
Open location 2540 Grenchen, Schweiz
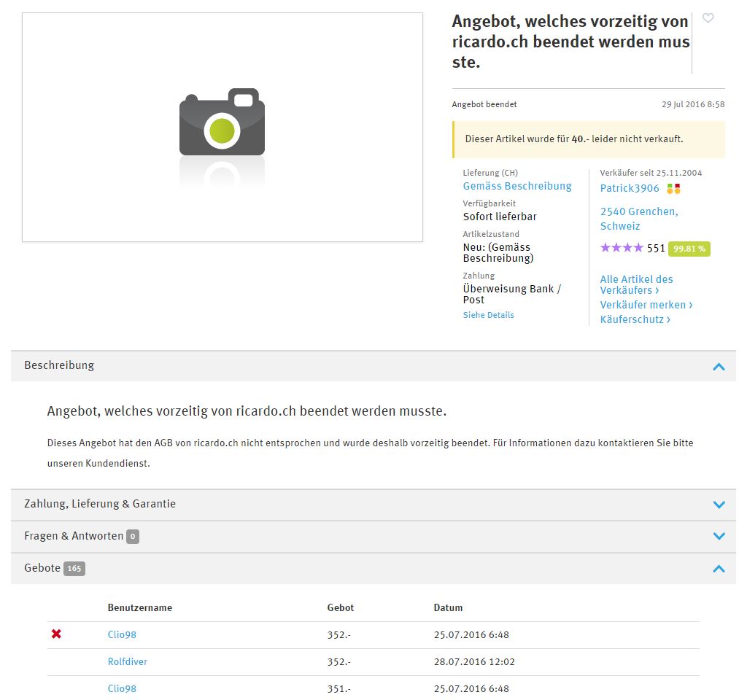tap(639, 219)
